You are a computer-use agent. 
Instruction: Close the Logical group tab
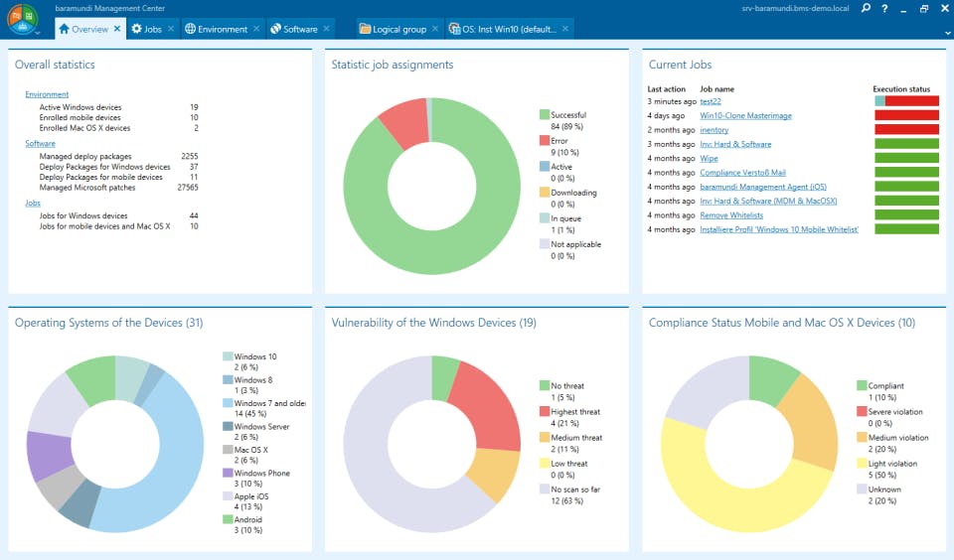tap(435, 29)
